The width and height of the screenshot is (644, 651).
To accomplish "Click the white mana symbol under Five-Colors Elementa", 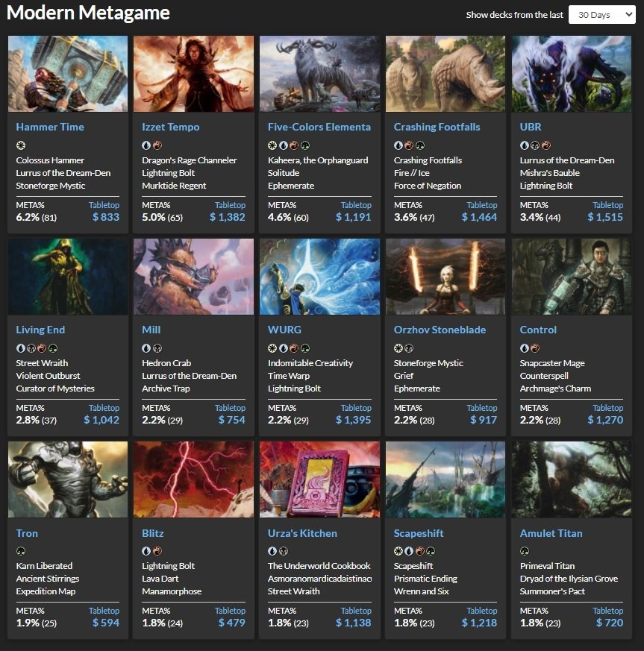I will click(x=272, y=145).
